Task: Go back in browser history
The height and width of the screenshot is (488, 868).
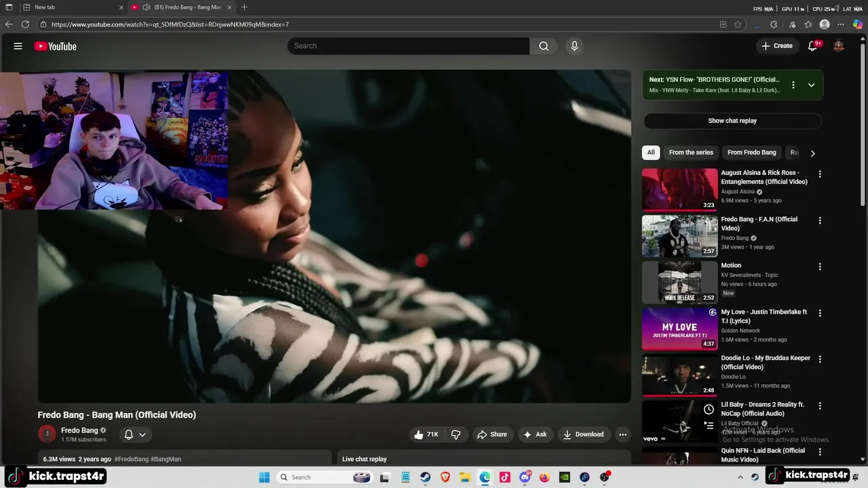Action: [9, 24]
